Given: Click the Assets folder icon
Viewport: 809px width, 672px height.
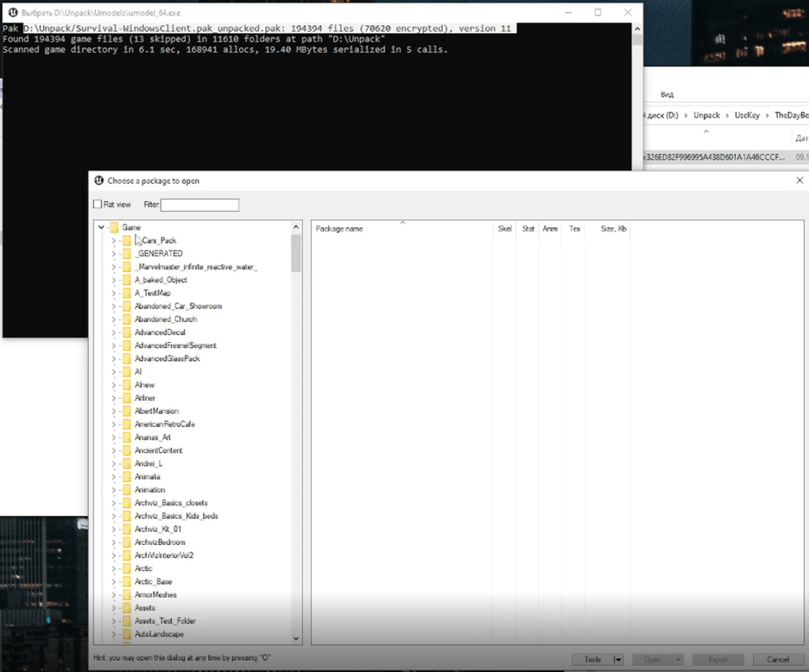Looking at the screenshot, I should pyautogui.click(x=126, y=608).
